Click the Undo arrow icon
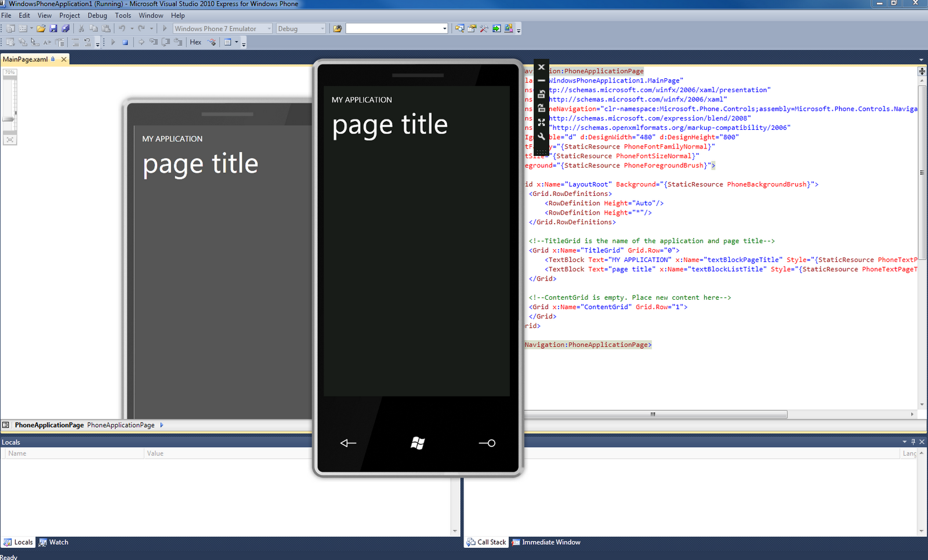The image size is (928, 560). tap(122, 28)
